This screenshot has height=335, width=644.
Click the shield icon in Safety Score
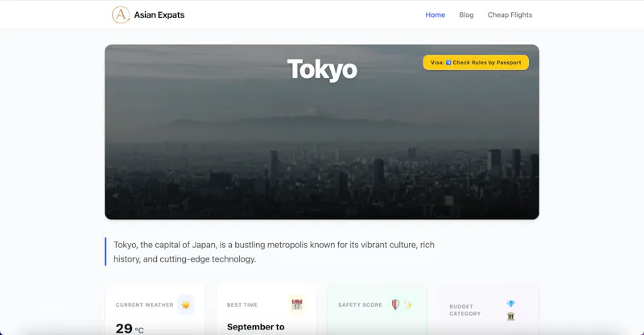point(395,304)
